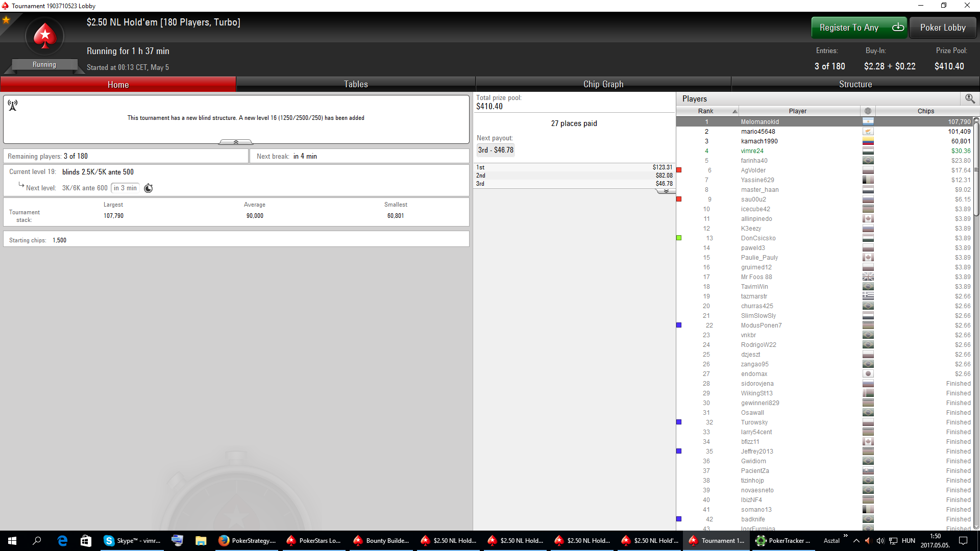Click the '3rd - $46.78' next payout box
980x551 pixels.
tap(496, 150)
